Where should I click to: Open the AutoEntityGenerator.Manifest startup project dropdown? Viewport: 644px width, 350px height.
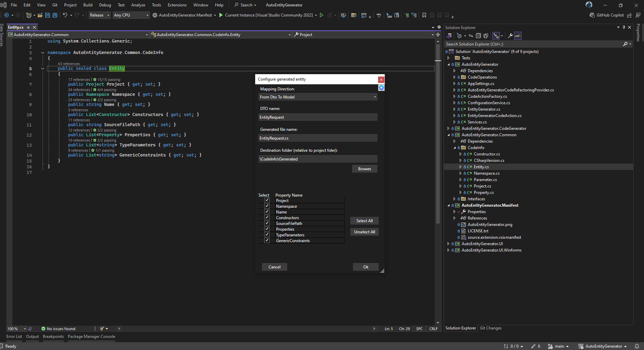click(215, 15)
